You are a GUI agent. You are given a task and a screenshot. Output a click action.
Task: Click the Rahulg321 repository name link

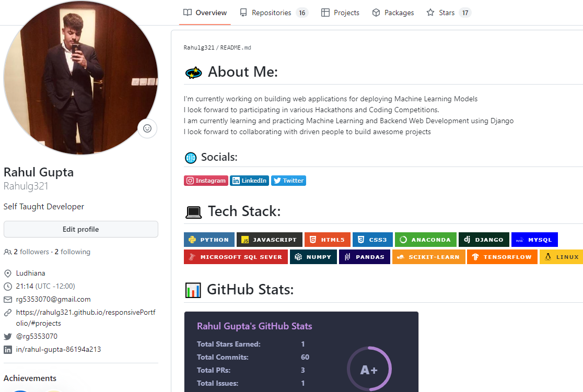[x=199, y=47]
